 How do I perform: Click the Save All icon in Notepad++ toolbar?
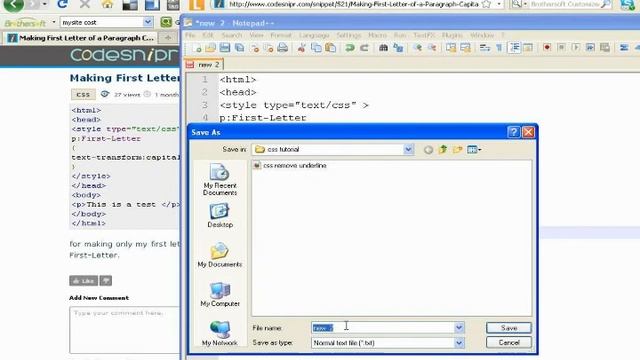[240, 48]
